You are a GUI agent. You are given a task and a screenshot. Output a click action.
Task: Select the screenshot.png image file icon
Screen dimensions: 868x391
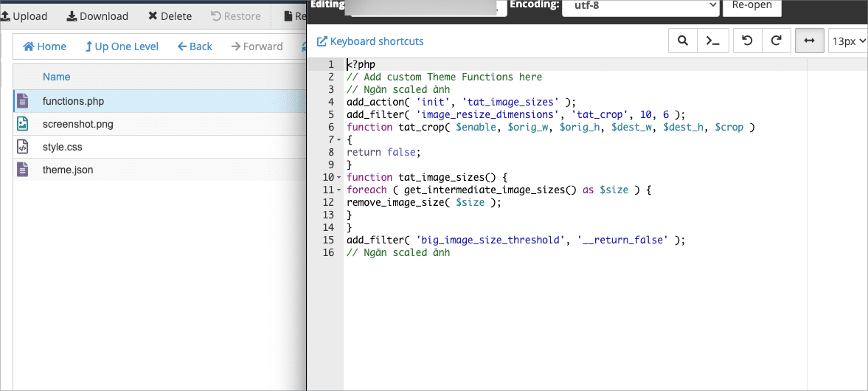pyautogui.click(x=23, y=124)
